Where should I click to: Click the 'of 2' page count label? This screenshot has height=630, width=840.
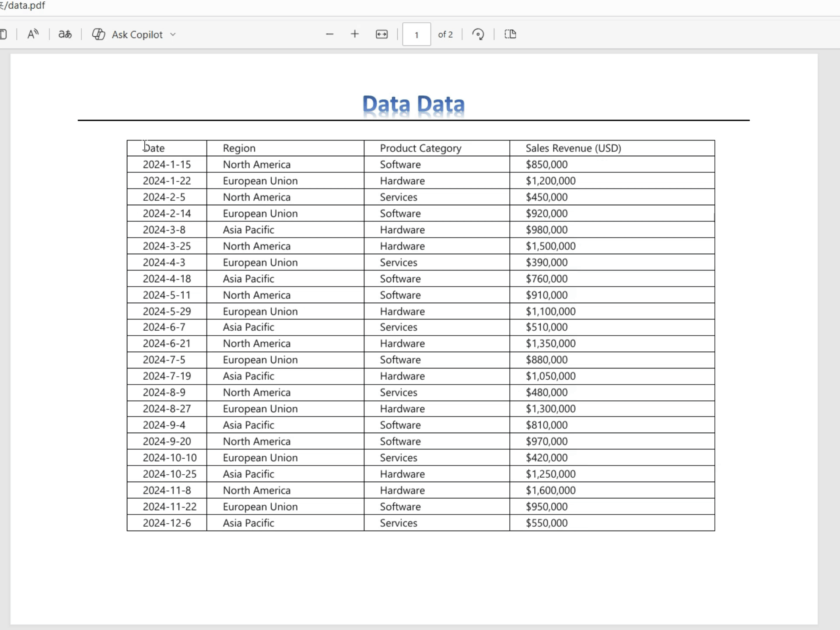[x=445, y=35]
